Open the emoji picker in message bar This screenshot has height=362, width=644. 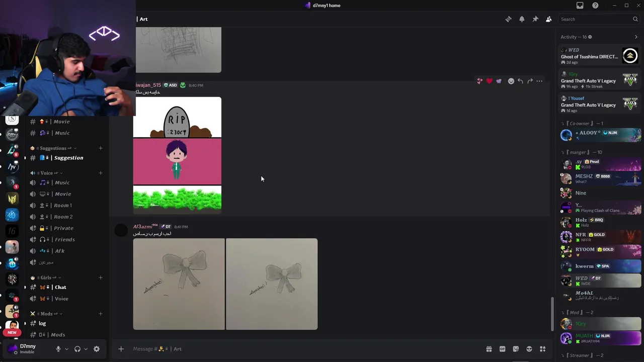[x=529, y=349]
